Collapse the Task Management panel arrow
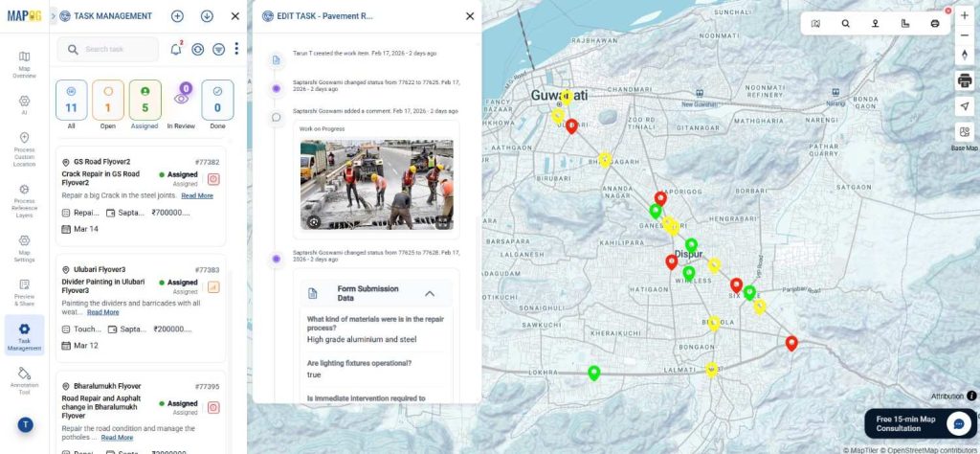 54,16
